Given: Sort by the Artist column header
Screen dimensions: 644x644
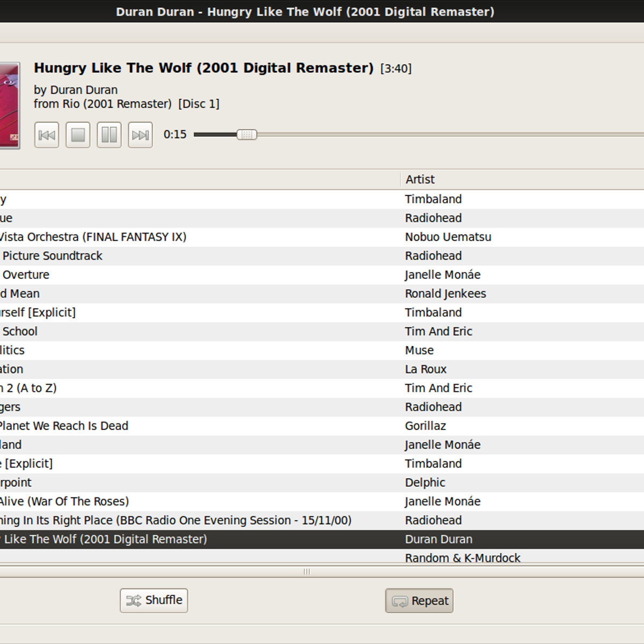Looking at the screenshot, I should 522,179.
